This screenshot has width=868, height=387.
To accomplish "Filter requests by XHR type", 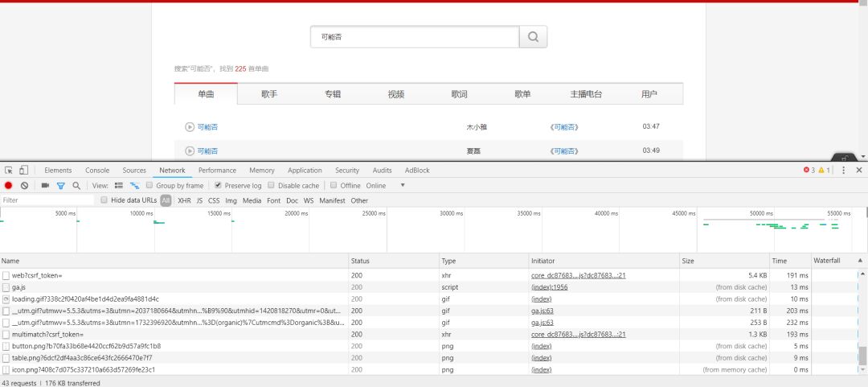I will click(x=184, y=200).
